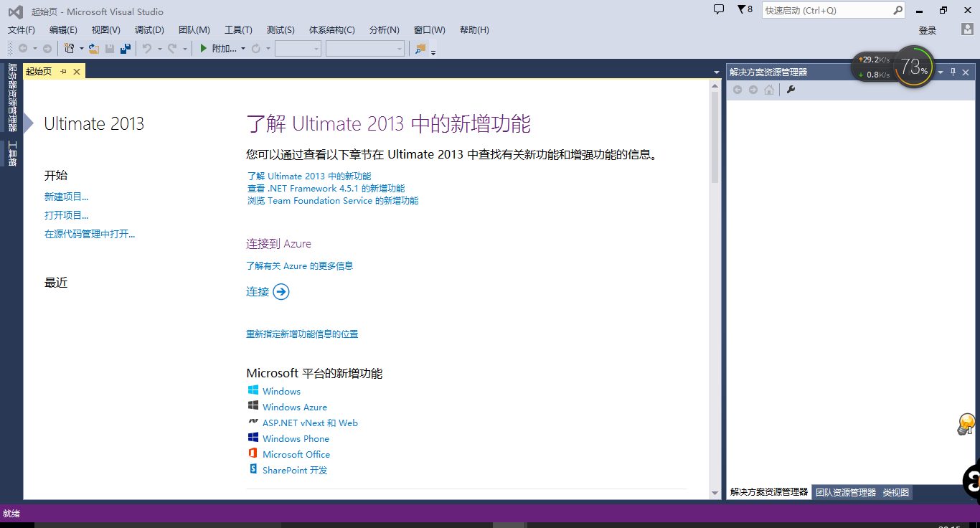
Task: Open the Window (窗口) menu
Action: (429, 29)
